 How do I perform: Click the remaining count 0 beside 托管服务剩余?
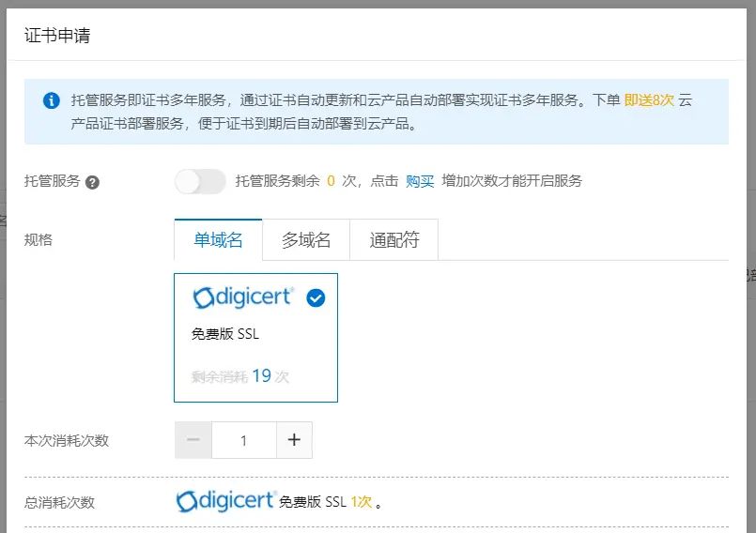(331, 181)
